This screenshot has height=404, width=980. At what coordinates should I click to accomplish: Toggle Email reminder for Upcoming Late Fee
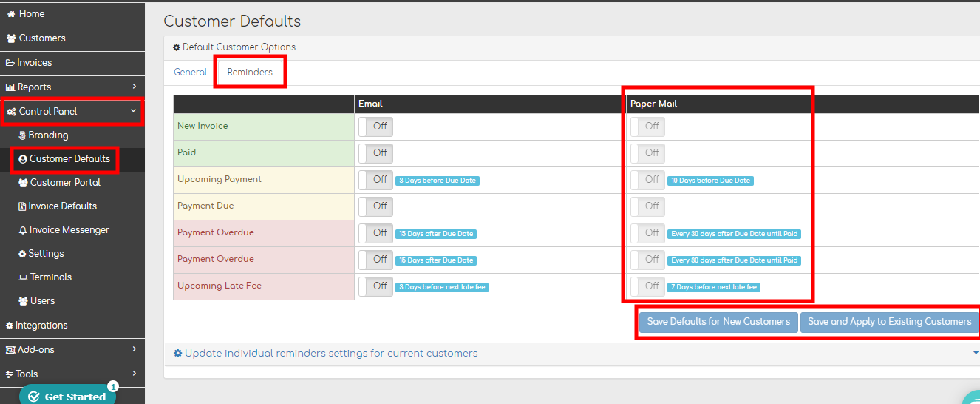tap(375, 286)
